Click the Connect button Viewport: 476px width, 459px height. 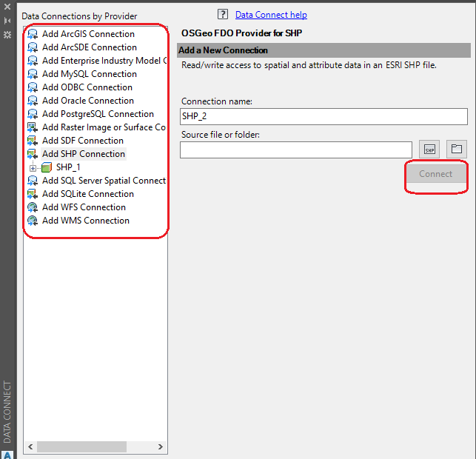tap(436, 174)
